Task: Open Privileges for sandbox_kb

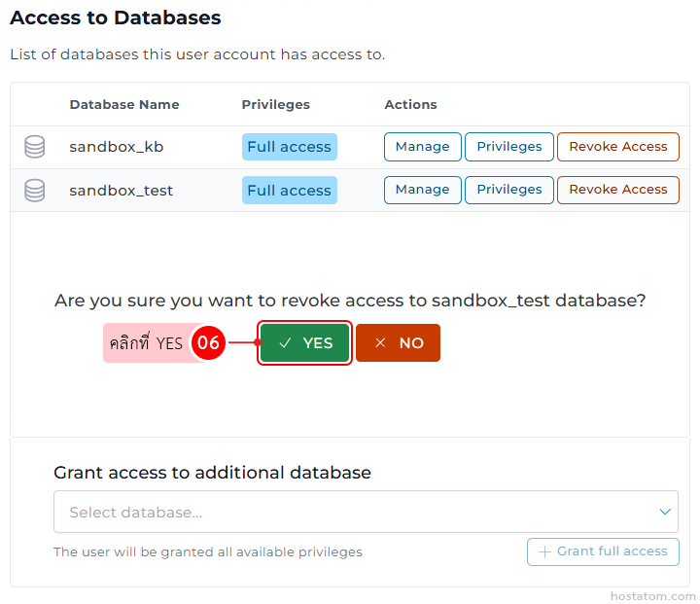Action: tap(508, 147)
